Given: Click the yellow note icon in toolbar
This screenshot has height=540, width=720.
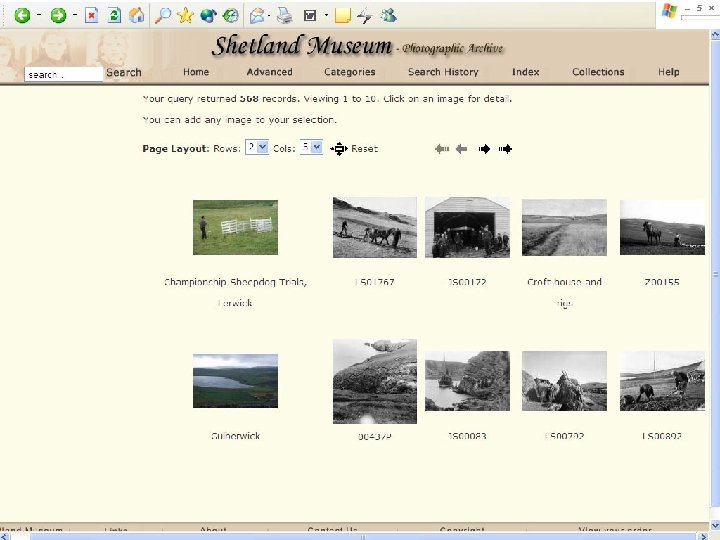Looking at the screenshot, I should (x=343, y=16).
